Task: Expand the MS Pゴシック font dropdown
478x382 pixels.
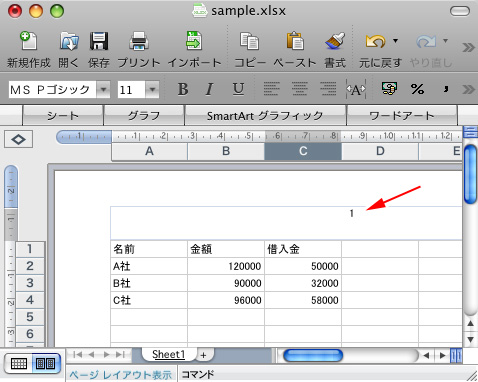Action: (103, 89)
